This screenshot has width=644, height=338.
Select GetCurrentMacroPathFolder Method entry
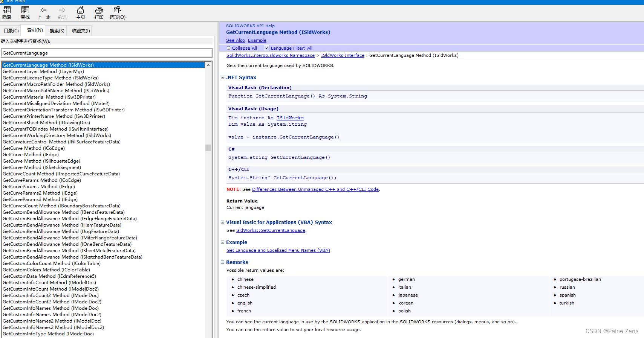click(x=56, y=84)
